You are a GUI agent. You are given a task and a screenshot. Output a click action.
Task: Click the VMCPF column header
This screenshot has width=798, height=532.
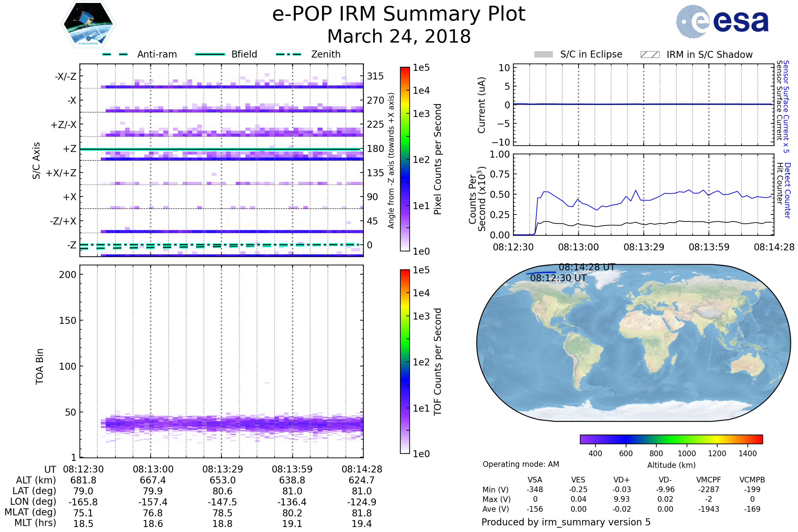708,480
